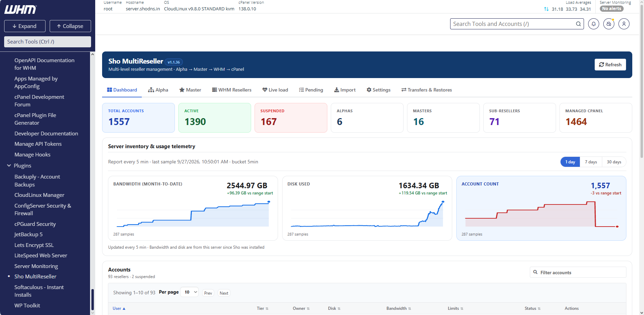
Task: Select the 1 day range toggle
Action: click(x=570, y=162)
